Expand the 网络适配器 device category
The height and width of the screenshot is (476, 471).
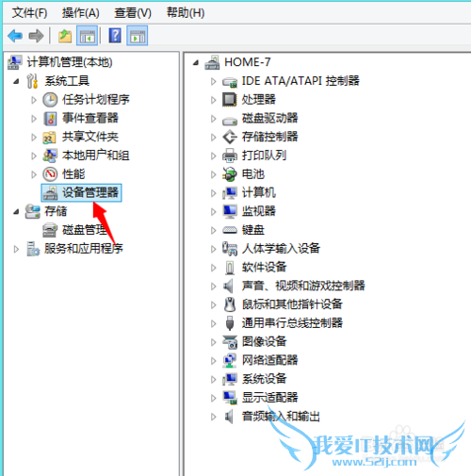click(214, 361)
